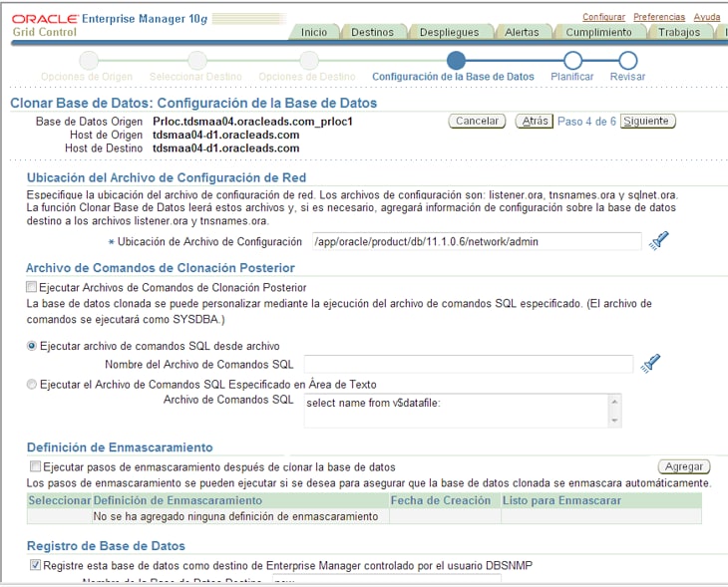Click text area scrollbar up arrow
Screen dimensions: 728x587
pos(614,402)
